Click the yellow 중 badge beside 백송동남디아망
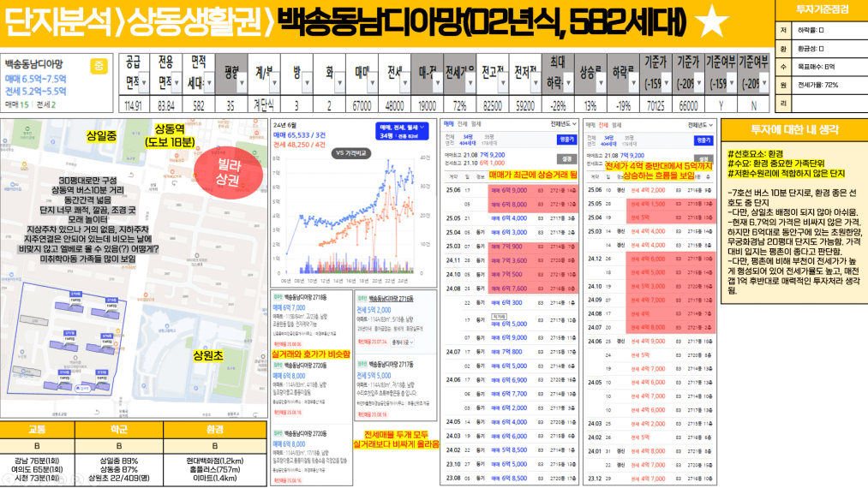Screen dimensions: 868x488 tap(99, 66)
